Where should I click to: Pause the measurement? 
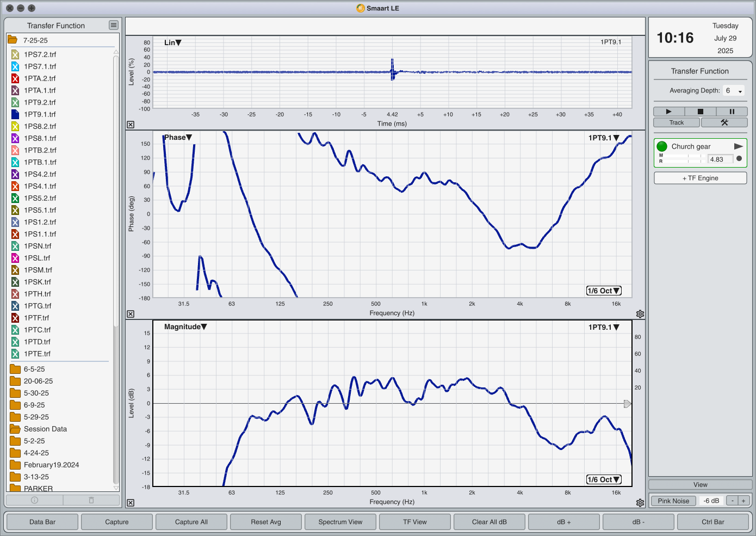pos(732,112)
